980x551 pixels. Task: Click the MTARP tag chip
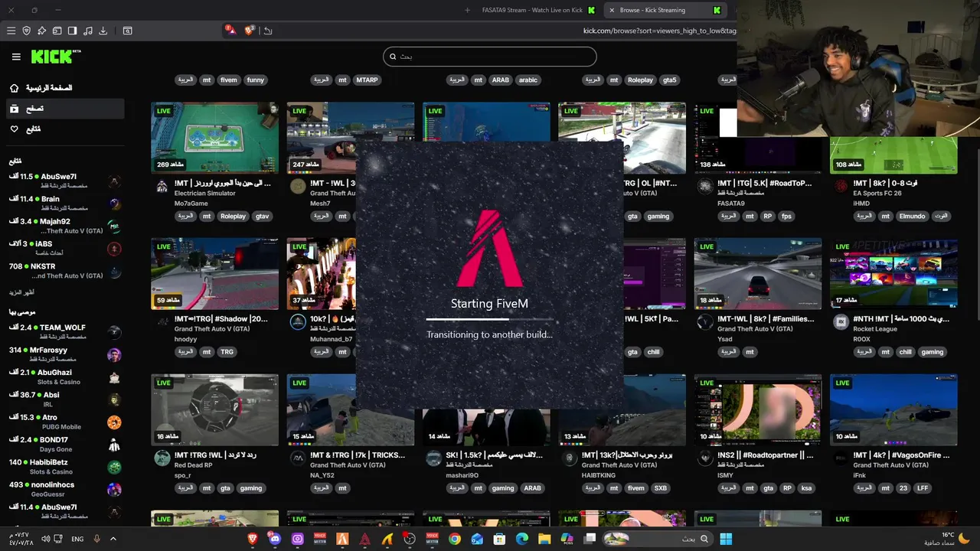pos(367,80)
